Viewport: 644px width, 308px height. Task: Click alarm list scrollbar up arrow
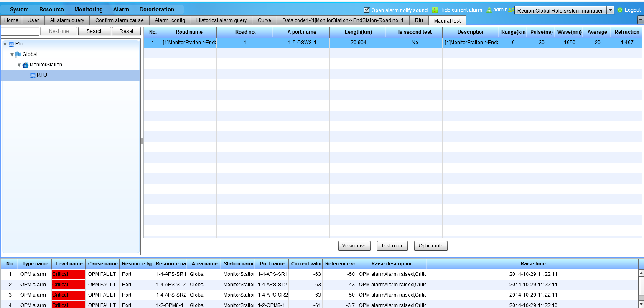click(x=641, y=273)
